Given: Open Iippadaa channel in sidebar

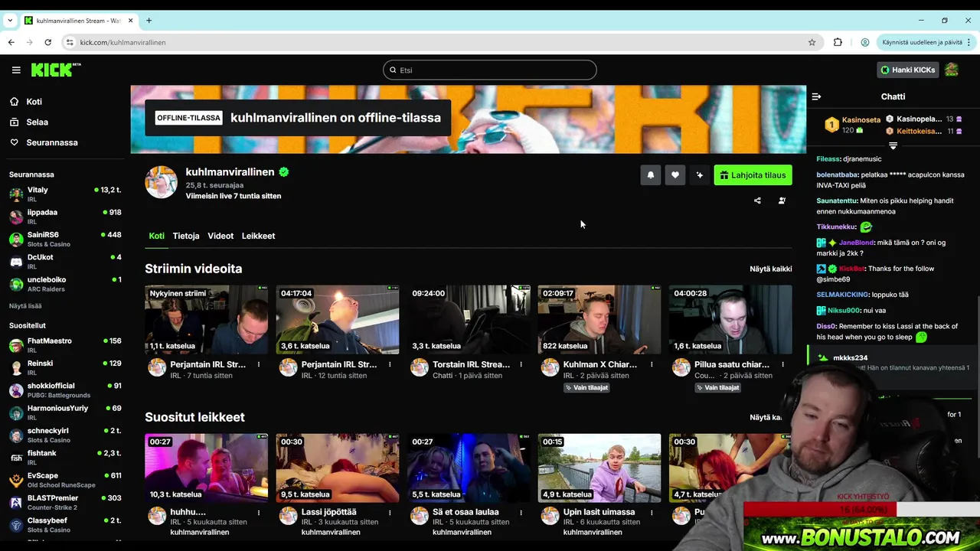Looking at the screenshot, I should tap(65, 217).
